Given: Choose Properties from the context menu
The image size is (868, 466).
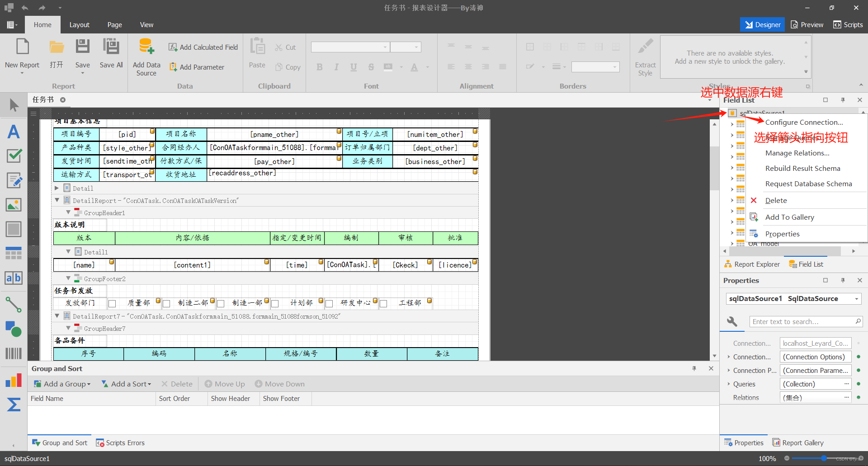Looking at the screenshot, I should coord(782,234).
